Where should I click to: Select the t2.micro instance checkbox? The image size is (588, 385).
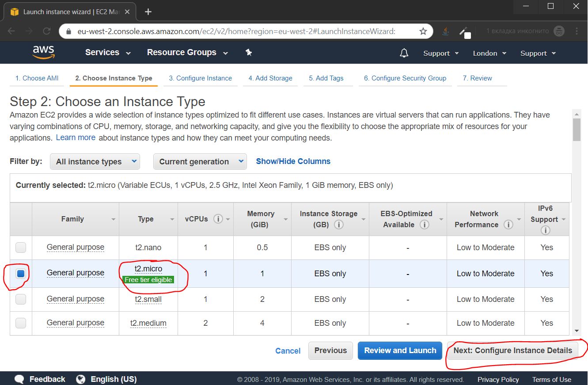[20, 273]
